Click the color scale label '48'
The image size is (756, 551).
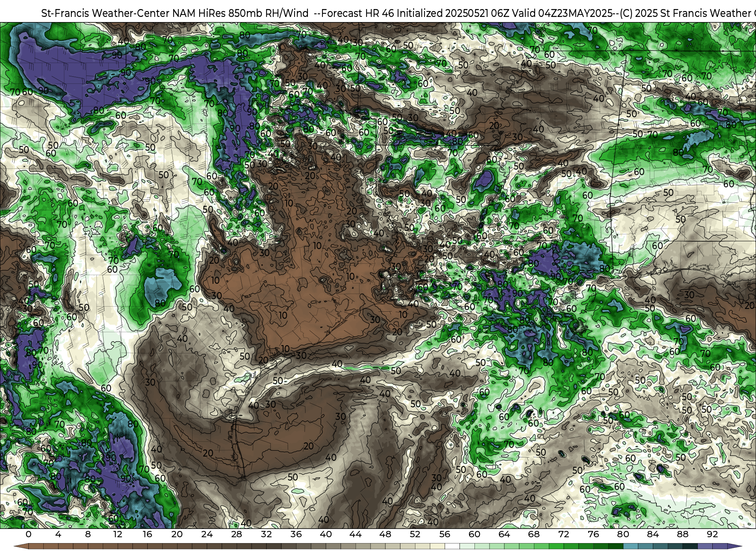point(385,534)
